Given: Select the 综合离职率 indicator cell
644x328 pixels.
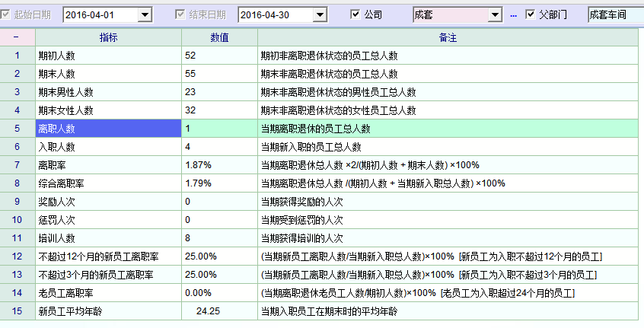Looking at the screenshot, I should (x=108, y=183).
